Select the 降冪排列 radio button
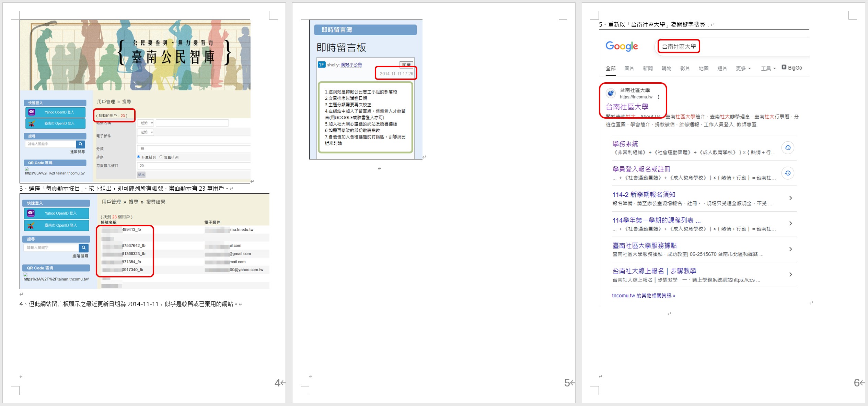Viewport: 868px width, 406px height. pos(161,157)
